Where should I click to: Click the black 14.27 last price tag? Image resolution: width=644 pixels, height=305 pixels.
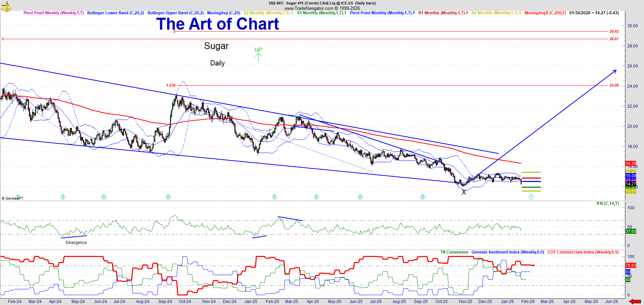coord(631,184)
